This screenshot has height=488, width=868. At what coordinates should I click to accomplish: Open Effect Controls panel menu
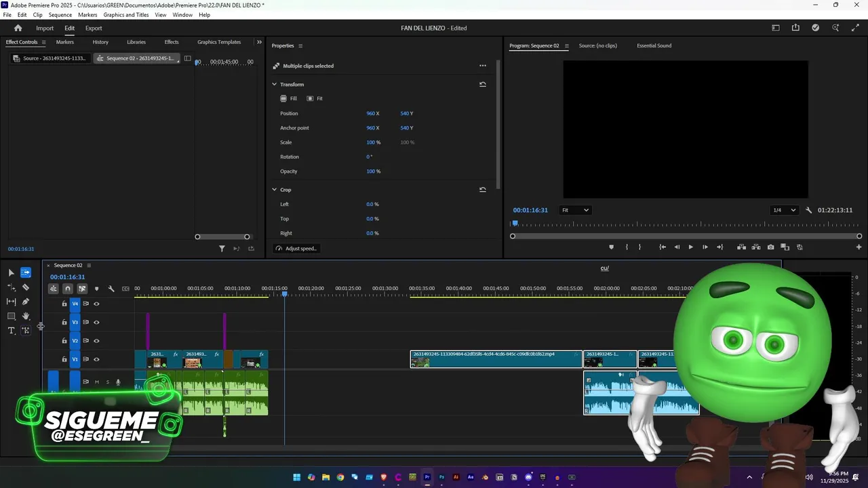pyautogui.click(x=44, y=42)
